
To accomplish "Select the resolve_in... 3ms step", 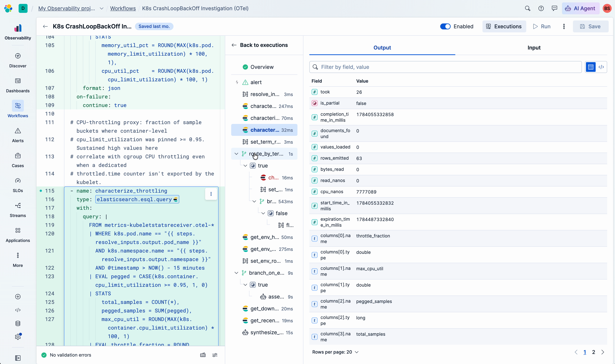I will click(x=264, y=94).
